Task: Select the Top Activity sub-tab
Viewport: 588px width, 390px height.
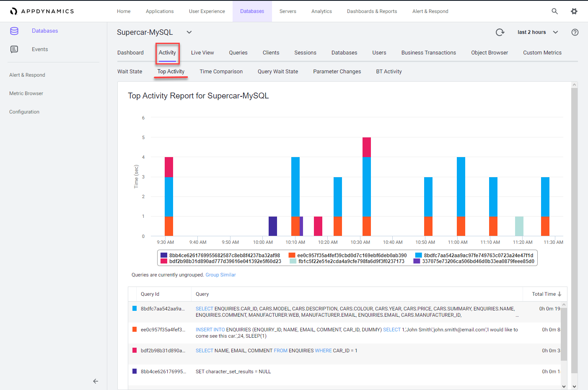Action: 171,72
